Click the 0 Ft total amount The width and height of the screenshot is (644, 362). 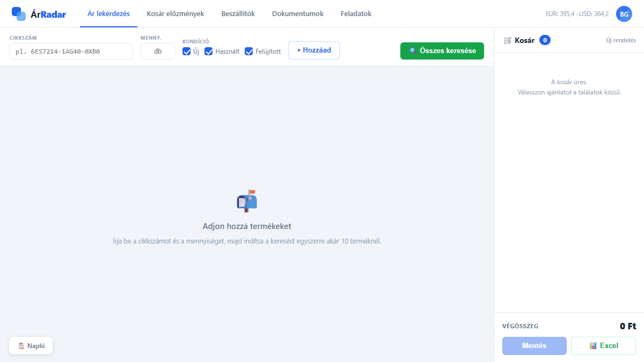(628, 326)
